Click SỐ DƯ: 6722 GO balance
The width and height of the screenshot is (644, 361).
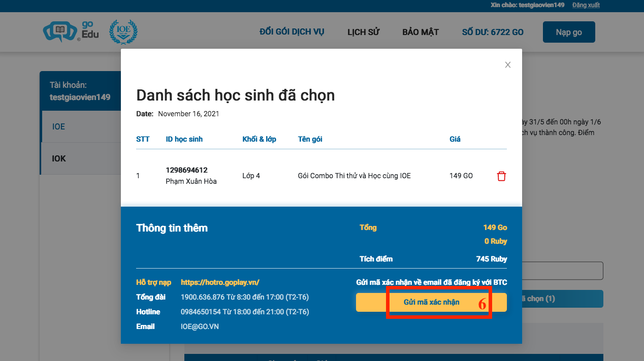coord(492,31)
